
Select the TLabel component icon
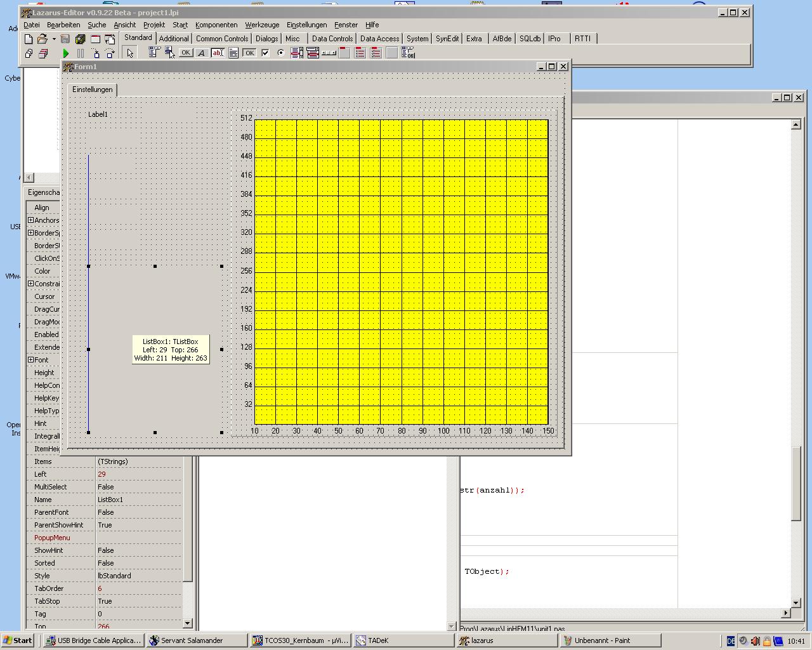click(202, 53)
